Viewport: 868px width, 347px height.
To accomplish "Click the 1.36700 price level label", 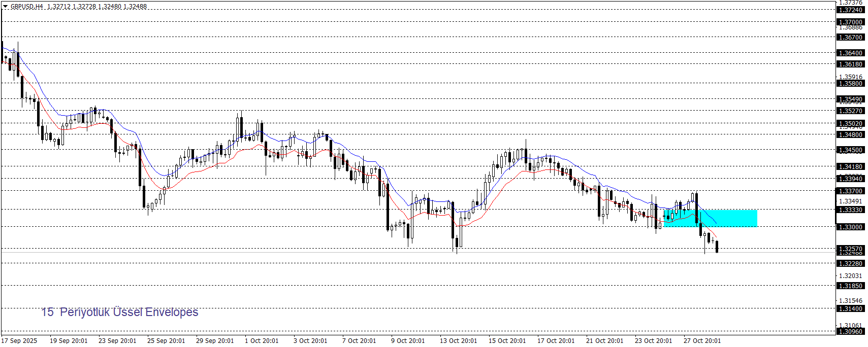I will [850, 38].
